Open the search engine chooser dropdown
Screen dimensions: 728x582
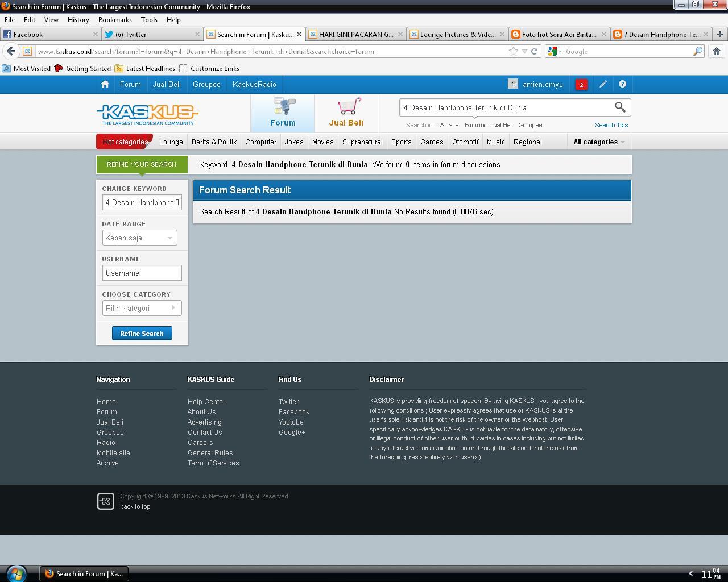coord(560,51)
